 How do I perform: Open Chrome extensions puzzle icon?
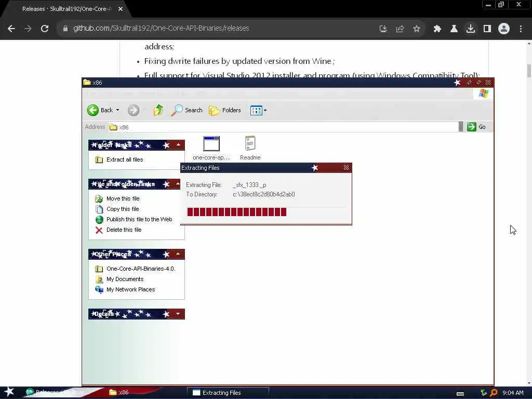click(437, 29)
